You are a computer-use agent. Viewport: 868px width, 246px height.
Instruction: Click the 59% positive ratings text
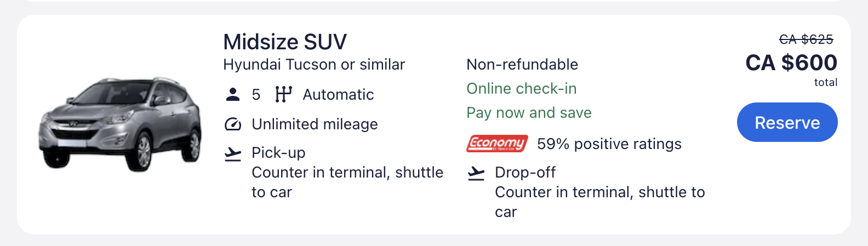[x=609, y=144]
